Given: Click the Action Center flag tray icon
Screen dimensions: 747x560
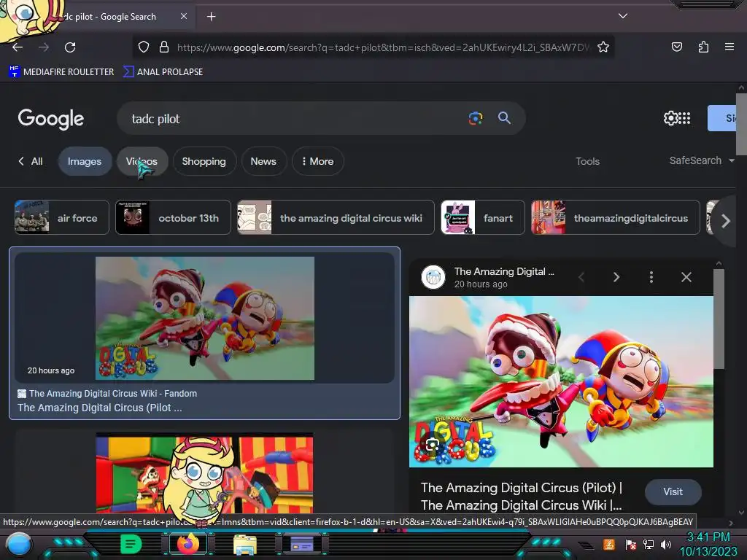Looking at the screenshot, I should (x=630, y=544).
